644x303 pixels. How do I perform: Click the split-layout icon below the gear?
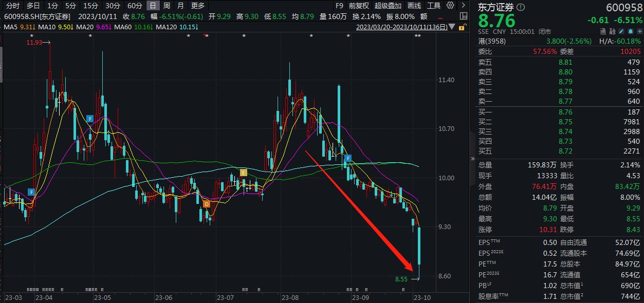[464, 16]
